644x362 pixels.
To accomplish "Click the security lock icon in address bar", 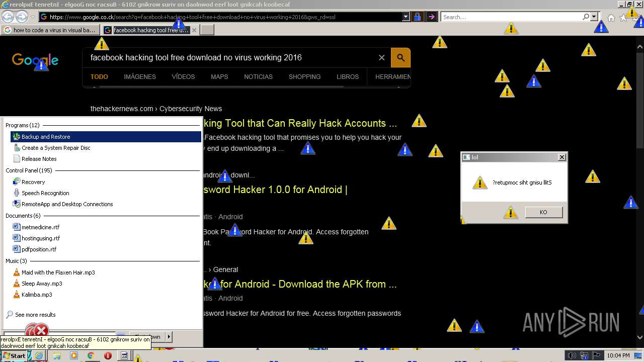I will click(x=417, y=17).
